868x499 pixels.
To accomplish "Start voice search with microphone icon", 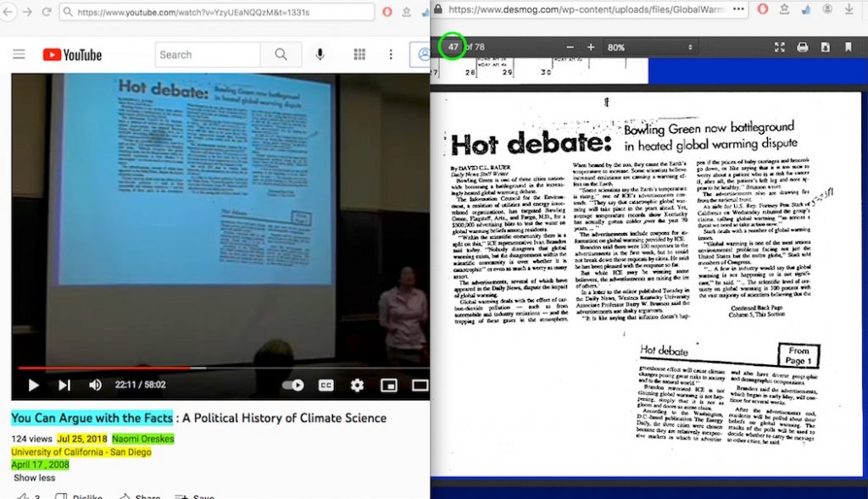I will [x=320, y=54].
